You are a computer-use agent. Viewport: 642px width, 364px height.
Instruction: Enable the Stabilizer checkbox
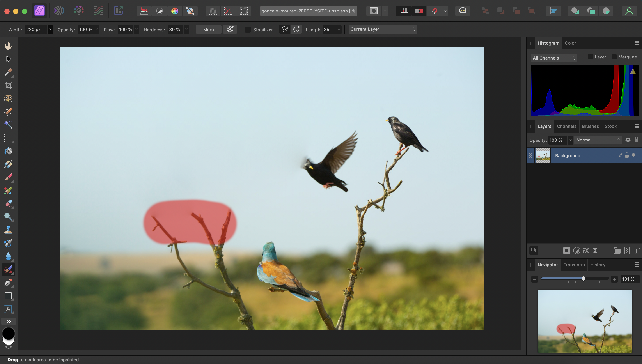pos(248,30)
